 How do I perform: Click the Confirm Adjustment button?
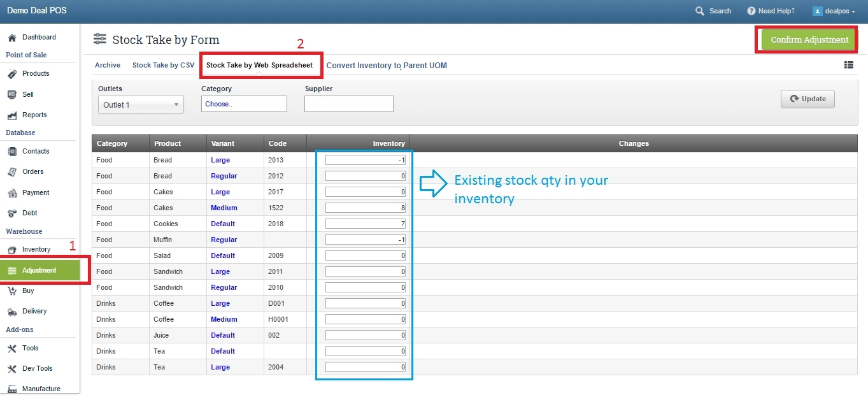809,39
